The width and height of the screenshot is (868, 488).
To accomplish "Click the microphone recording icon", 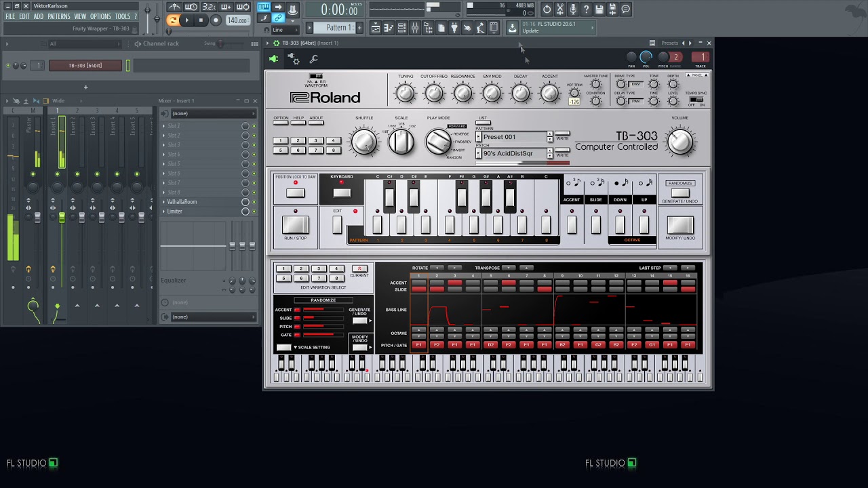I will [573, 9].
